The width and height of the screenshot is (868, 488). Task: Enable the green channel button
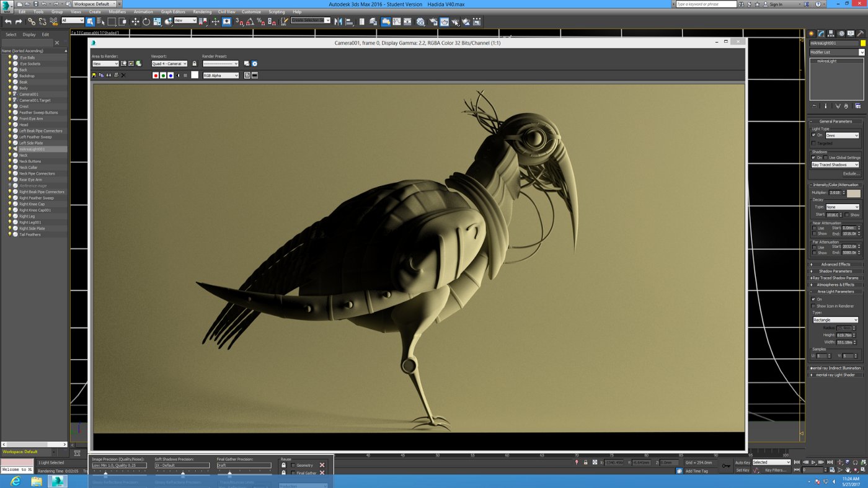[163, 76]
